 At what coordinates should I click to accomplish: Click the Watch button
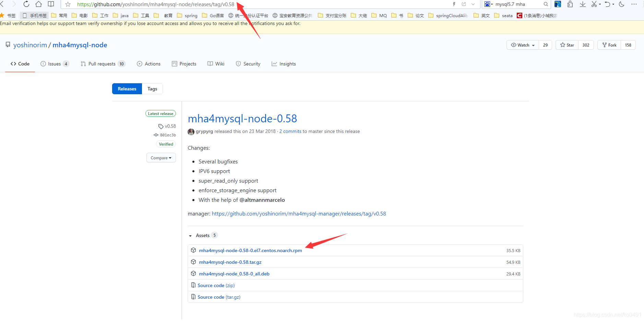click(x=523, y=45)
